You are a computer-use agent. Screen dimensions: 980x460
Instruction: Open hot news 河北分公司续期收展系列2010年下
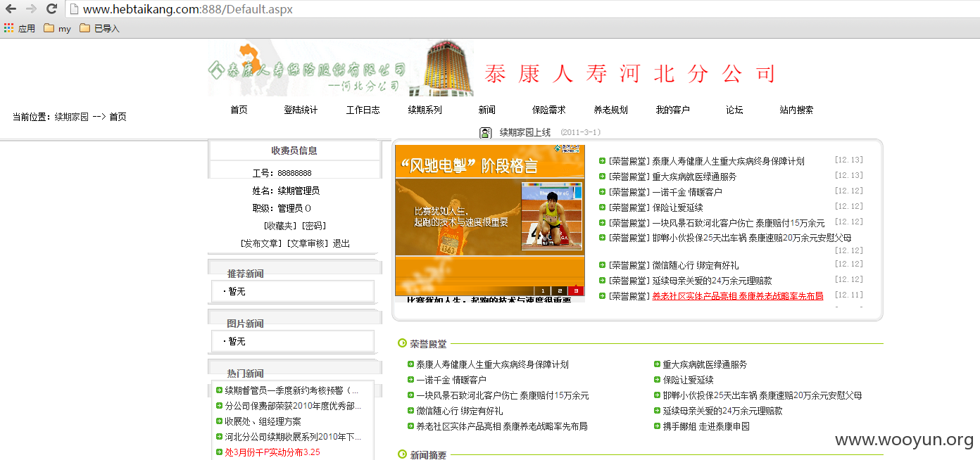click(x=293, y=437)
